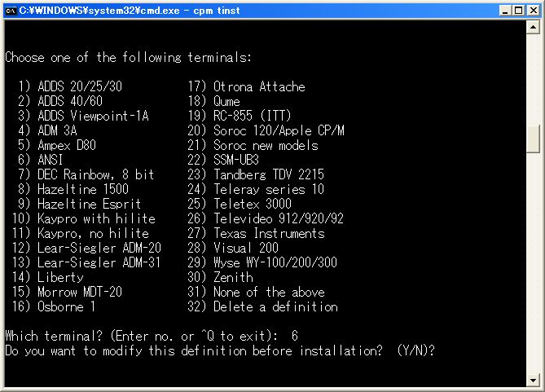Click the 'Choose one of the following terminals:' line
Image resolution: width=545 pixels, height=392 pixels.
point(128,57)
